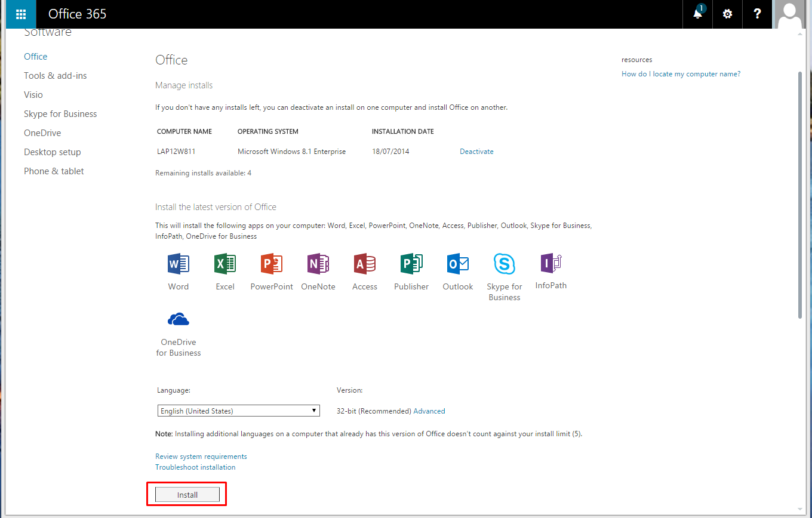Open the settings gear icon
Image resolution: width=812 pixels, height=518 pixels.
click(x=727, y=14)
